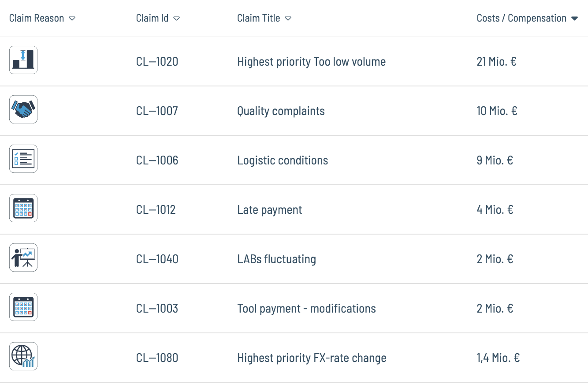
Task: Open the checklist icon for Logistic conditions
Action: pos(23,159)
